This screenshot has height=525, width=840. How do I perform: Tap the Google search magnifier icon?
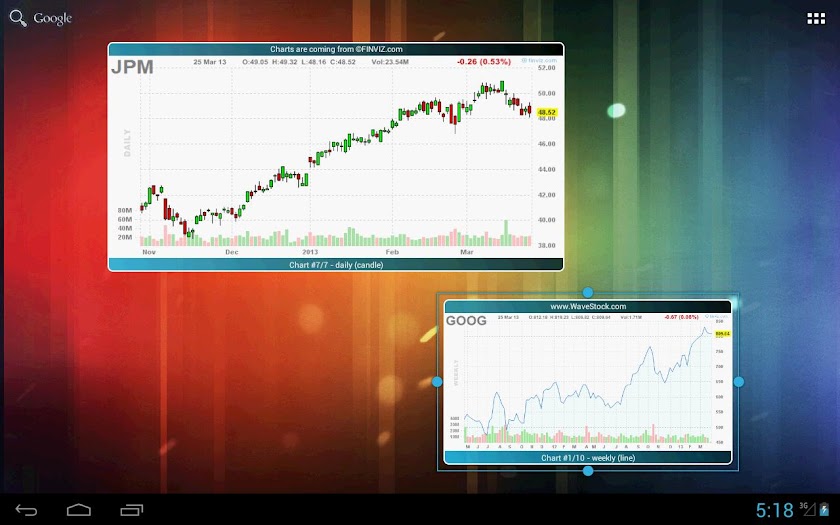(x=18, y=18)
